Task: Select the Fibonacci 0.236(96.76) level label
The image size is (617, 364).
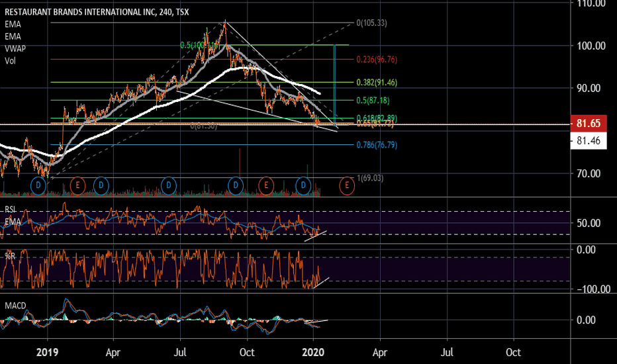Action: (x=377, y=60)
